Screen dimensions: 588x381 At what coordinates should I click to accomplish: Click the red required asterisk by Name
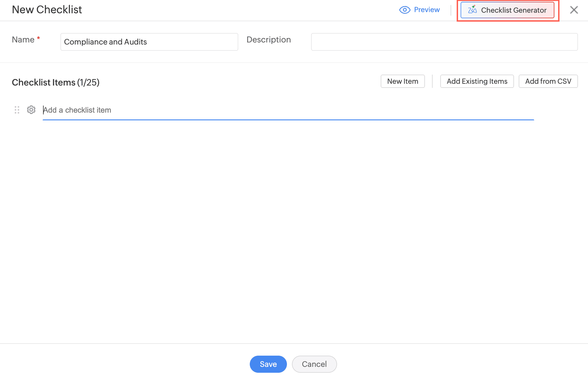[x=38, y=38]
